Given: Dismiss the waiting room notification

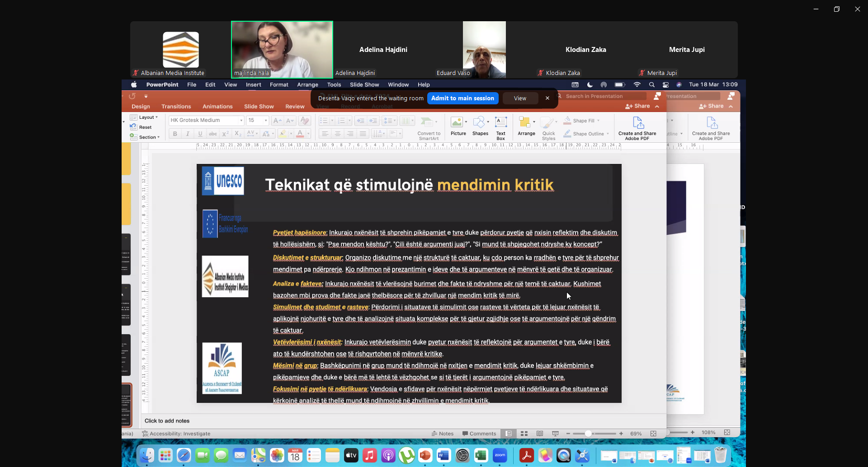Looking at the screenshot, I should point(547,98).
